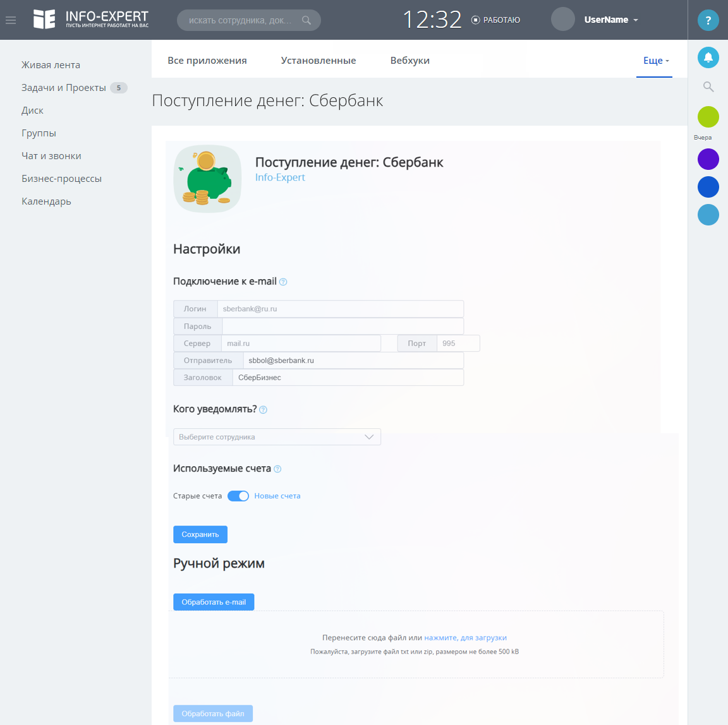Click the INFO-EXPERT logo
This screenshot has width=728, height=725.
point(91,20)
